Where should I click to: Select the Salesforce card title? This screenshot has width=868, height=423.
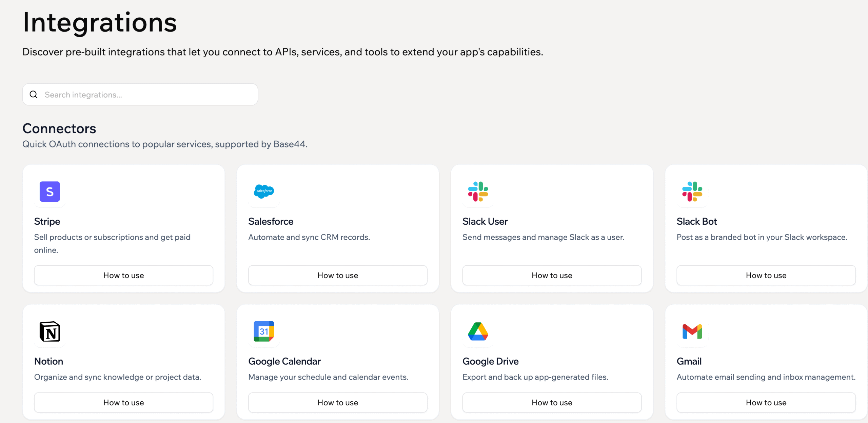pyautogui.click(x=271, y=221)
